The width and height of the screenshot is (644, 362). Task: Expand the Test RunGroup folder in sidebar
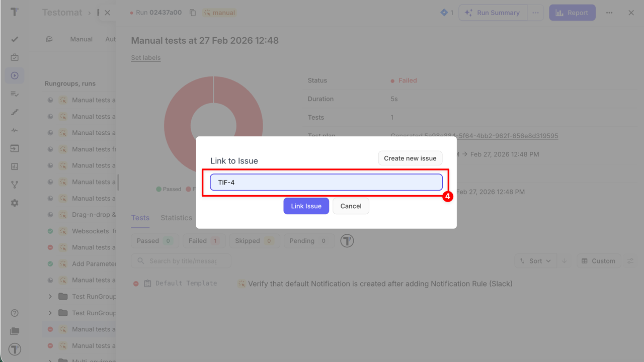click(50, 296)
